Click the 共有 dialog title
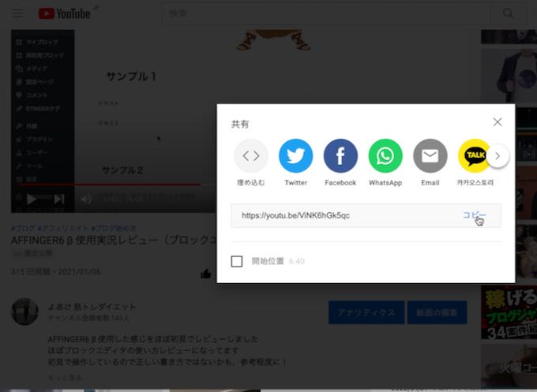 (240, 124)
